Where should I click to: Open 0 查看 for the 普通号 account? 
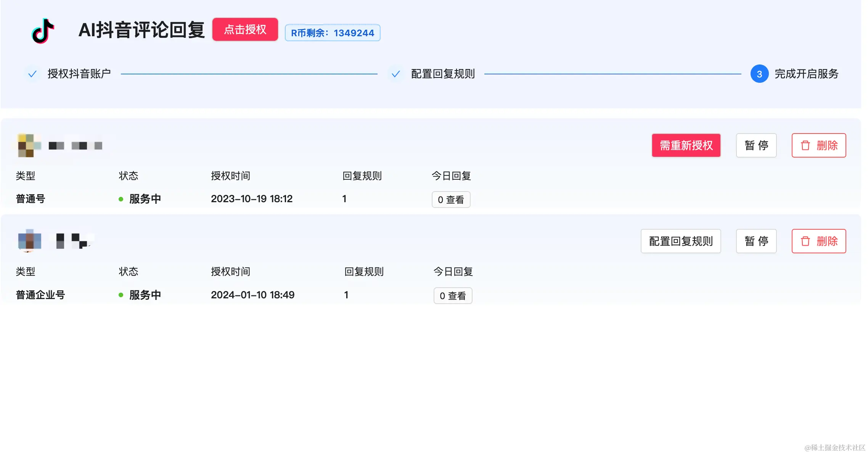click(451, 200)
